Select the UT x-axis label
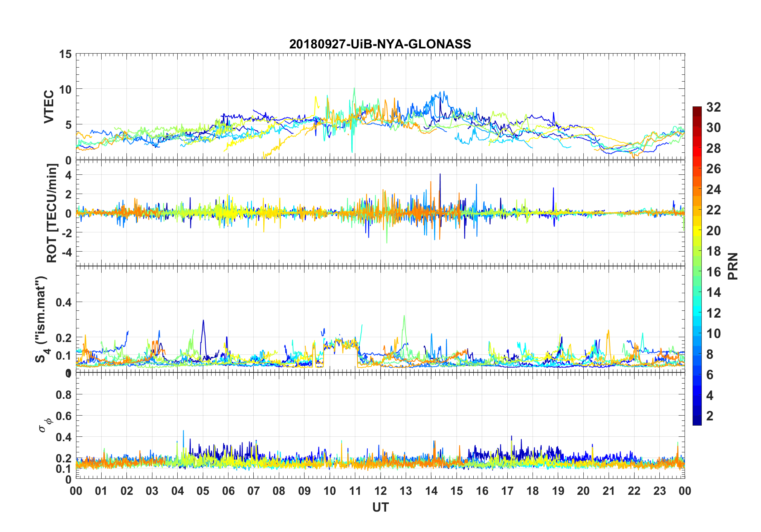The height and width of the screenshot is (532, 761). pyautogui.click(x=380, y=508)
